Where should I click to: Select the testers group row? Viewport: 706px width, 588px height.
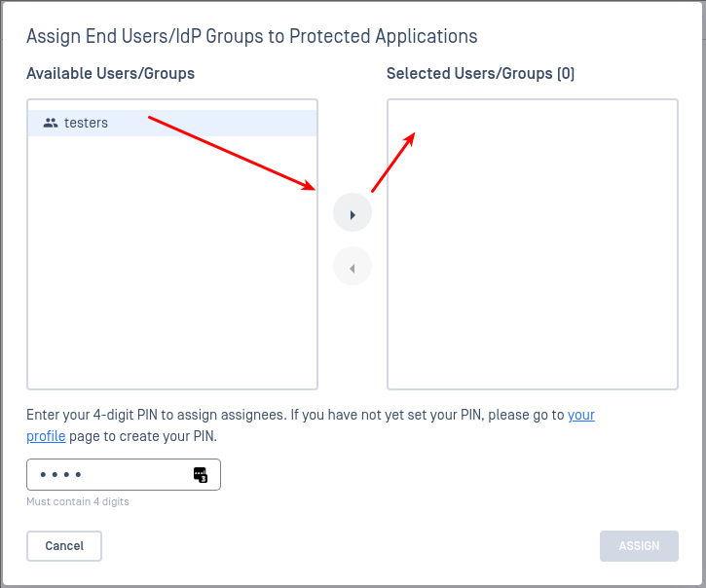point(172,123)
